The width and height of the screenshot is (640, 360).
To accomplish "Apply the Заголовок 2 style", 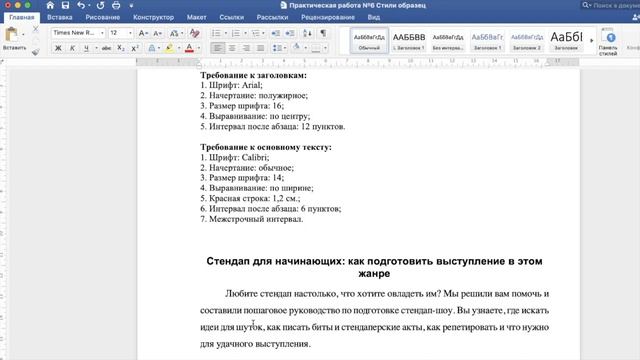I will point(527,40).
